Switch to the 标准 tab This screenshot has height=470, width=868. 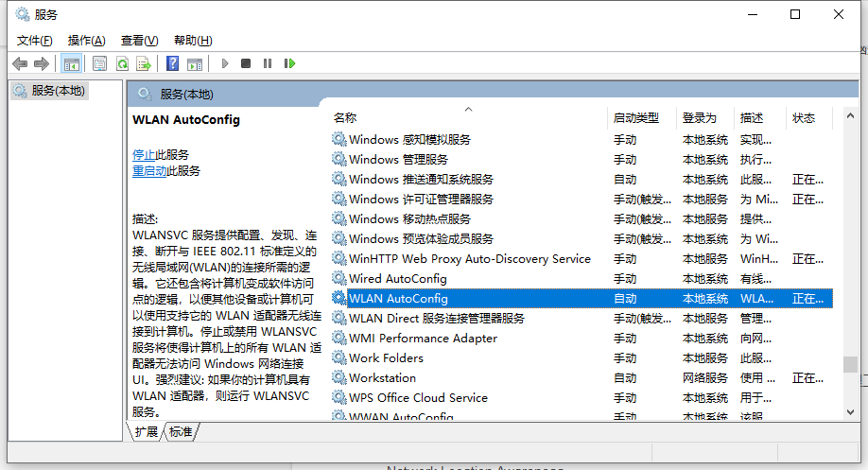[181, 432]
